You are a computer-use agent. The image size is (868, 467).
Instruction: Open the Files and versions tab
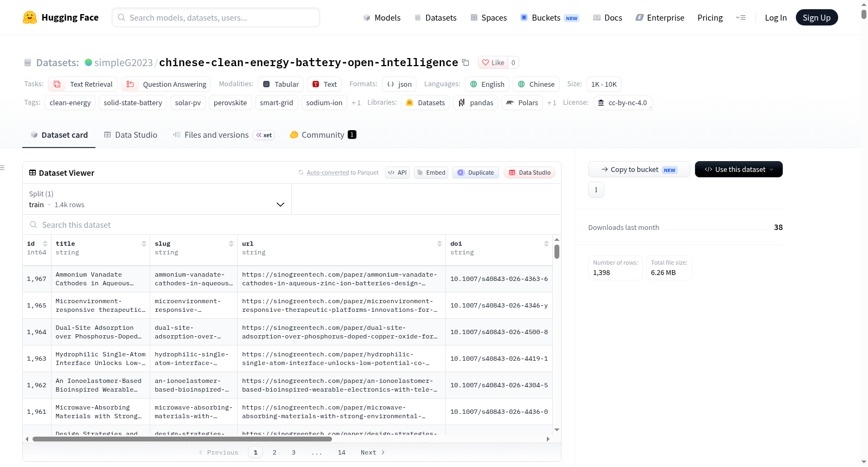(223, 135)
